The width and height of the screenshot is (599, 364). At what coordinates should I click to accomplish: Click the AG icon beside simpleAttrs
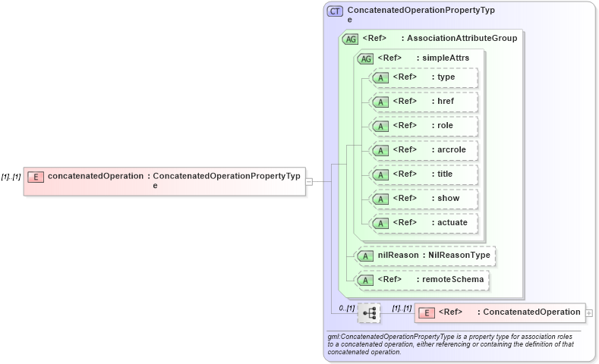[366, 58]
